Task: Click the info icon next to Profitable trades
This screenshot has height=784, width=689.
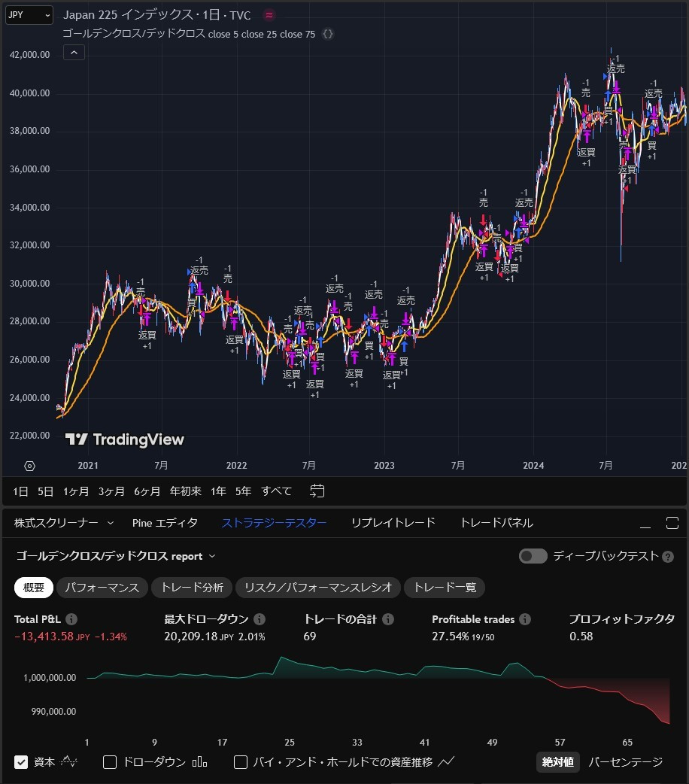Action: pyautogui.click(x=525, y=619)
